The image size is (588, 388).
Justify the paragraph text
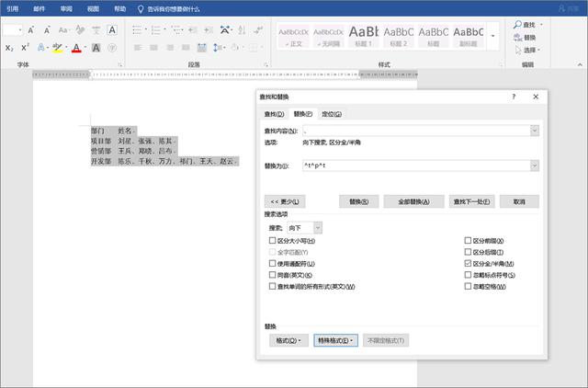[186, 48]
